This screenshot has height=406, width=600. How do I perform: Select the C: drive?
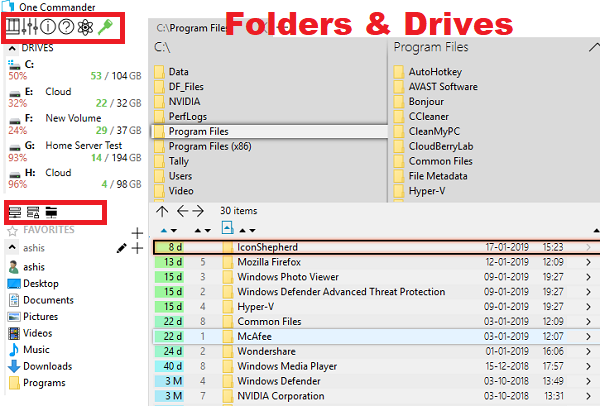click(75, 70)
